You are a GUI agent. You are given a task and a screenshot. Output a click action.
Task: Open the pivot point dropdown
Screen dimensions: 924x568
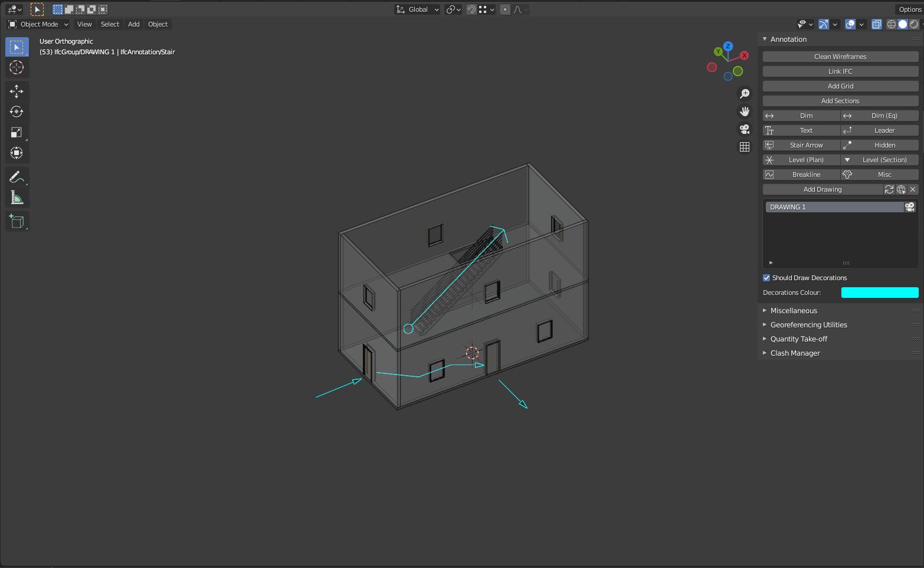pos(453,9)
